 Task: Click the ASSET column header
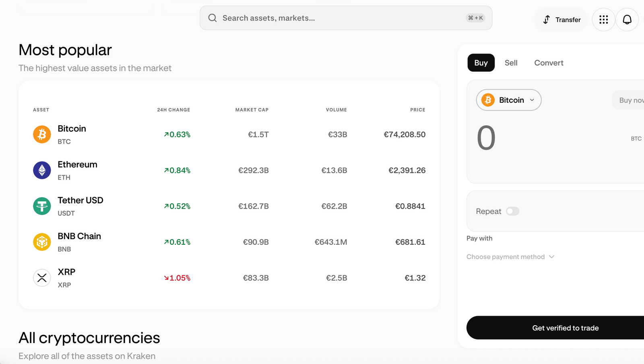coord(41,110)
